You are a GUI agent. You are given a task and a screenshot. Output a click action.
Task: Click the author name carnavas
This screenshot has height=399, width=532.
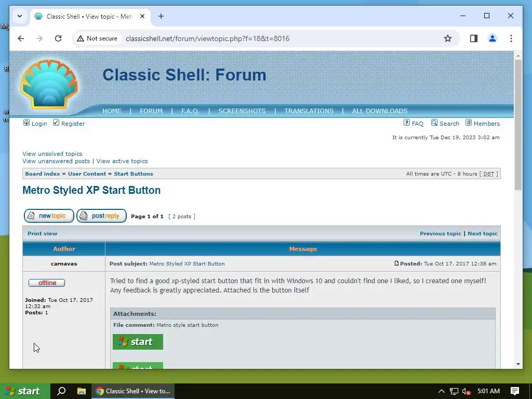click(64, 263)
